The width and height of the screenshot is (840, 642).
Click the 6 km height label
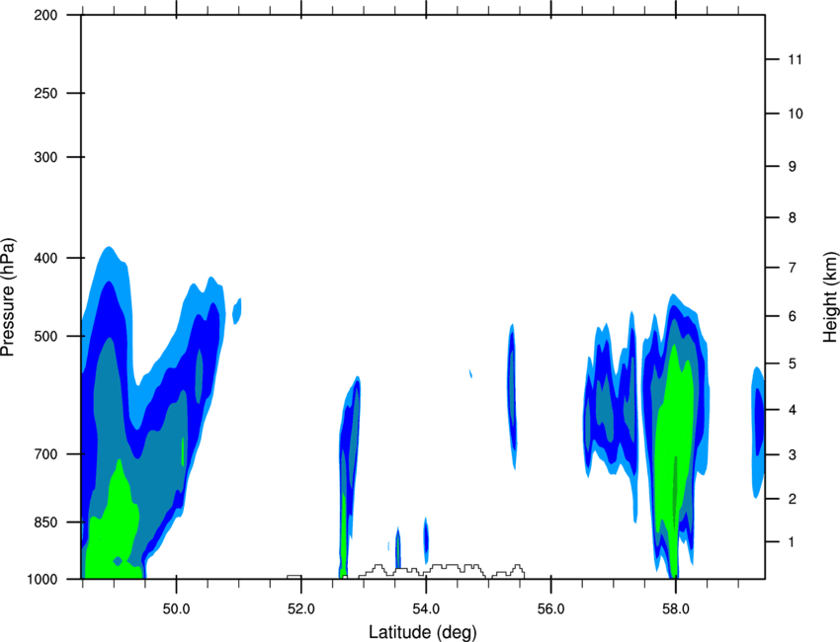pos(793,316)
